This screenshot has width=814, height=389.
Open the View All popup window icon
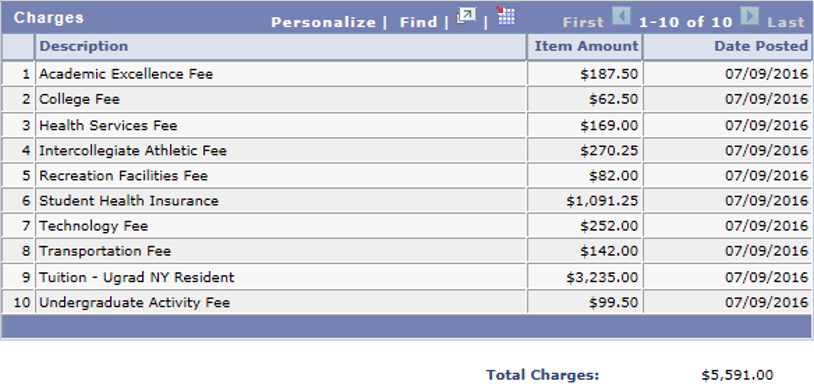(466, 16)
